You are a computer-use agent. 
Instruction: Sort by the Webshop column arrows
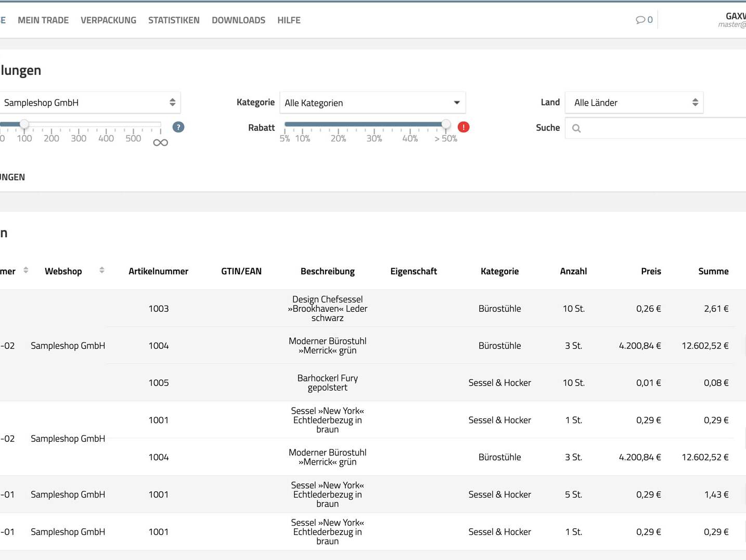102,270
